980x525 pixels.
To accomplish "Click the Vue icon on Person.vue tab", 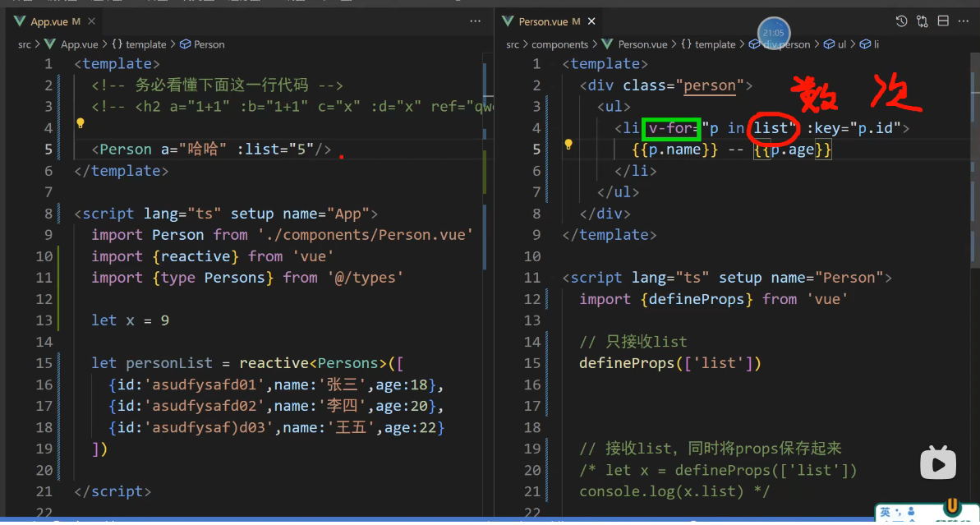I will pos(508,21).
